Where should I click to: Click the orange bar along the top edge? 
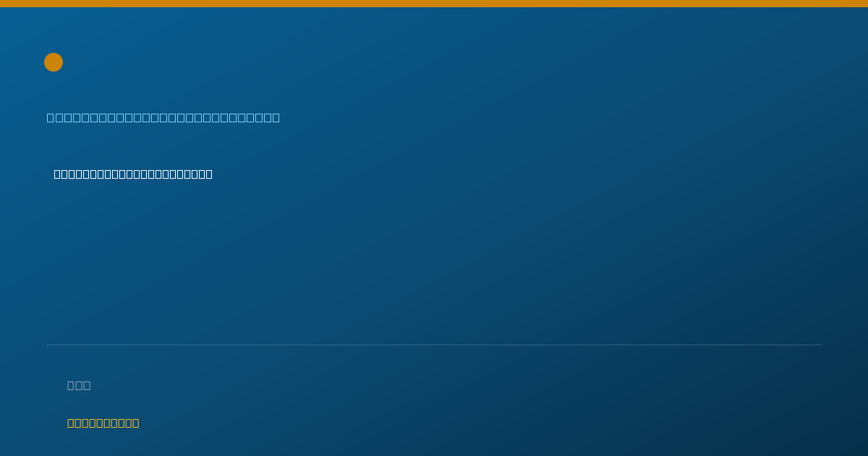(x=434, y=4)
